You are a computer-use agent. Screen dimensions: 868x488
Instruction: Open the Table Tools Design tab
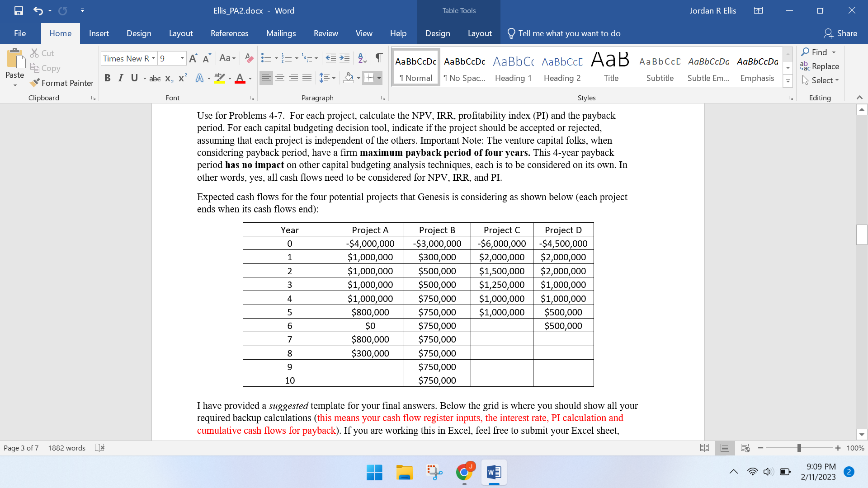[437, 33]
